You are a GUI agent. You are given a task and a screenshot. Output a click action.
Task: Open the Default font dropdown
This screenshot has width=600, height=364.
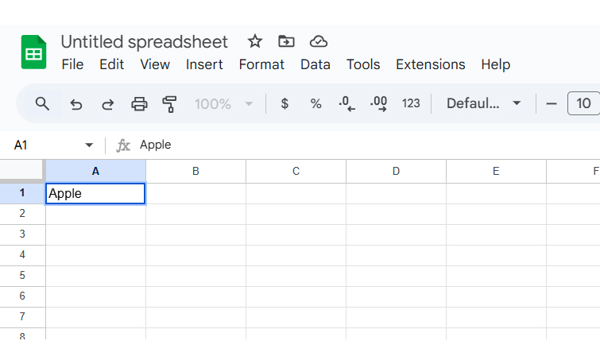tap(484, 103)
